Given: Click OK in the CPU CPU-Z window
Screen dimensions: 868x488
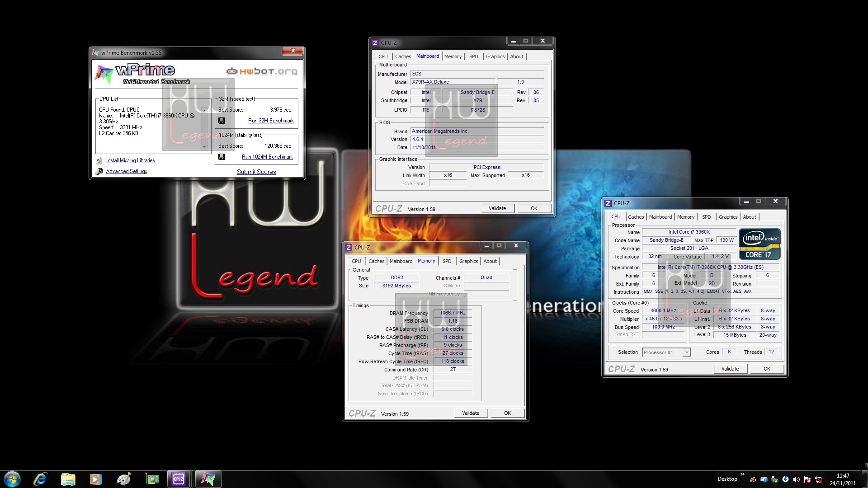Looking at the screenshot, I should 767,369.
